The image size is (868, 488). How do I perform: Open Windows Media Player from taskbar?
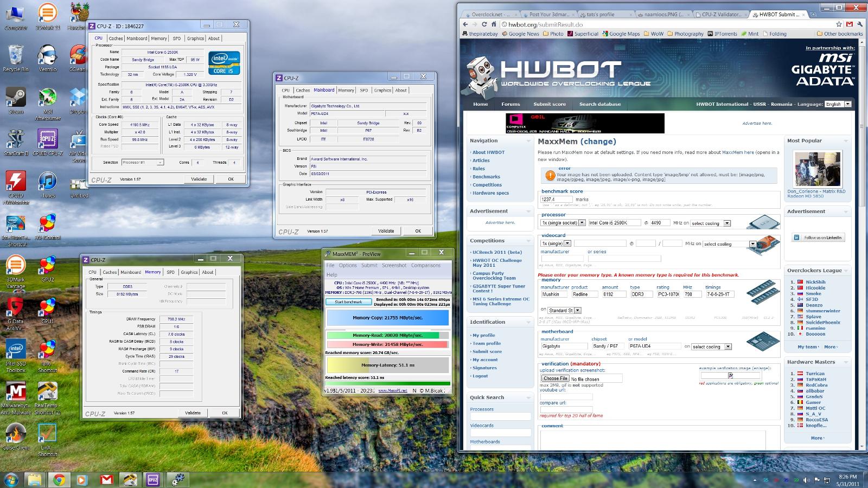82,480
